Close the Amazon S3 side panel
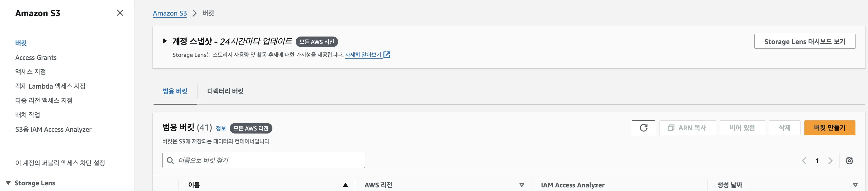Viewport: 868px width, 191px height. pos(120,13)
